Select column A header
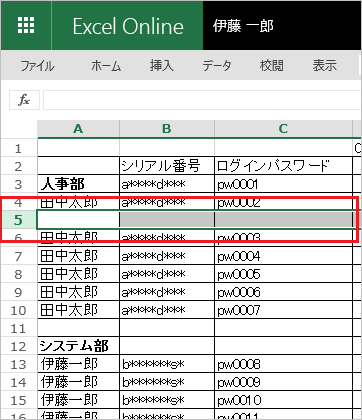Screen dimensions: 362x420 click(78, 129)
